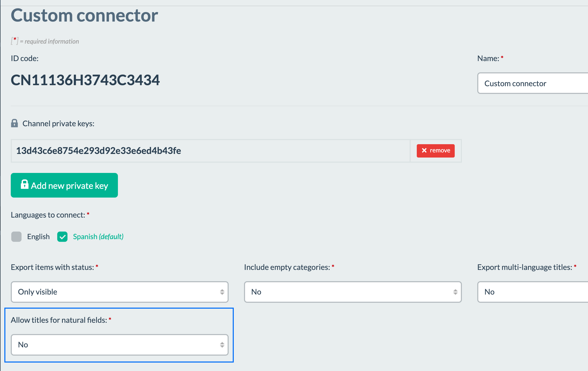Click the Name field label

pyautogui.click(x=488, y=58)
